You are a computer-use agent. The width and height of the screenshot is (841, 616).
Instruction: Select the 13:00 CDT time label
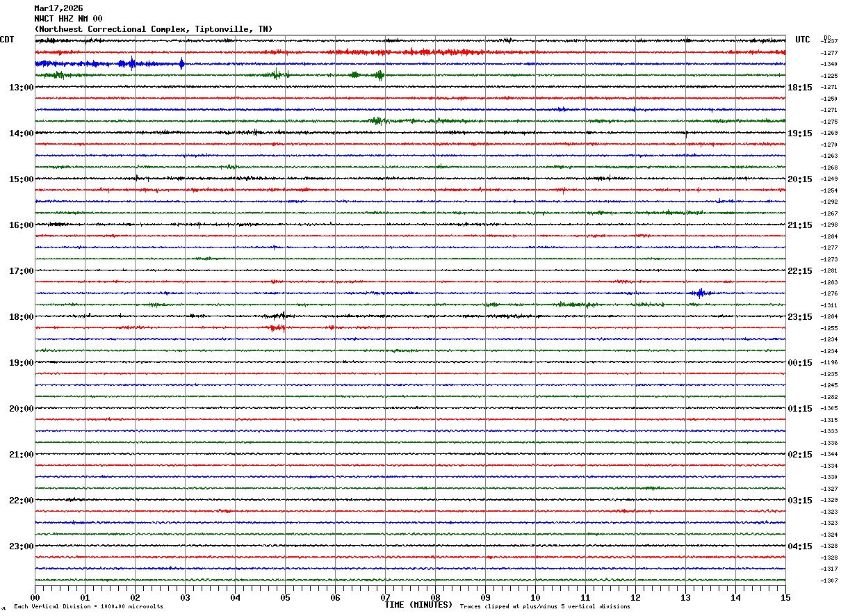point(22,88)
